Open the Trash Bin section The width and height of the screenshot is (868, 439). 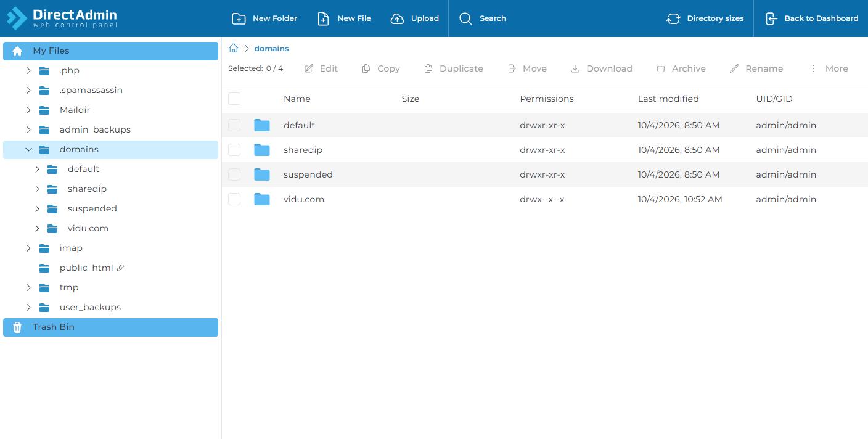110,327
